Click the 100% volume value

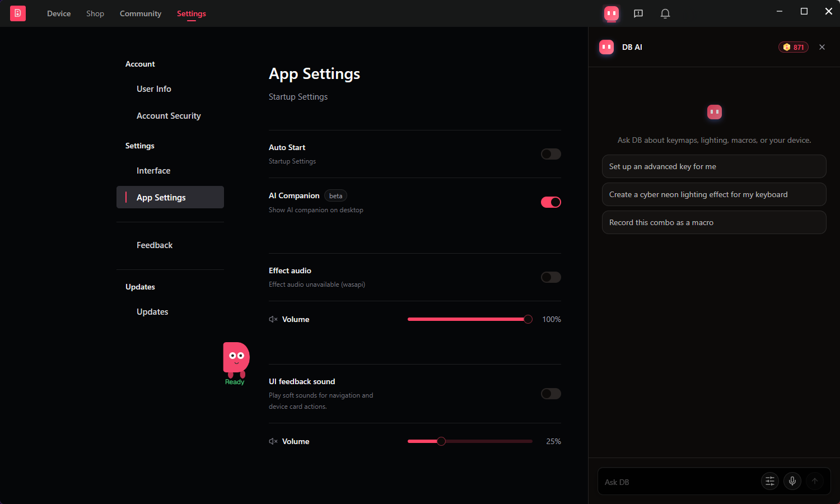[x=552, y=319]
